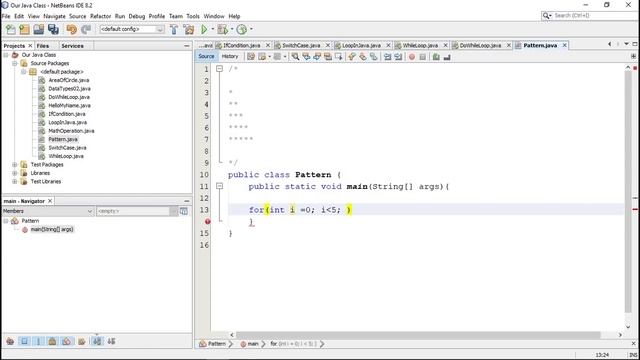The width and height of the screenshot is (640, 360).
Task: Click the Save All toolbar icon
Action: [x=53, y=29]
